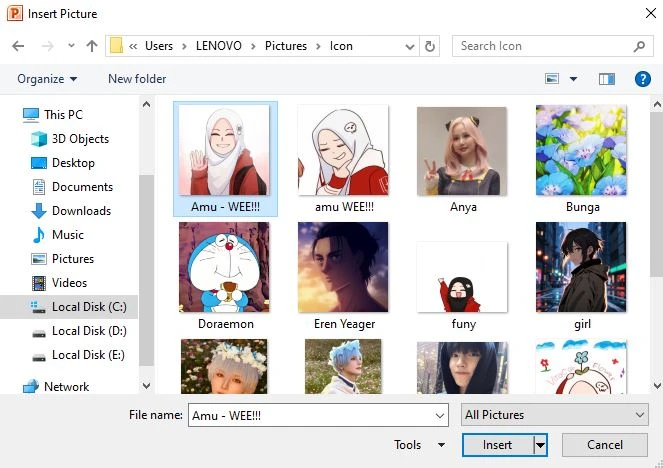Screen dimensions: 663x468
Task: Open Documents in sidebar
Action: (82, 187)
